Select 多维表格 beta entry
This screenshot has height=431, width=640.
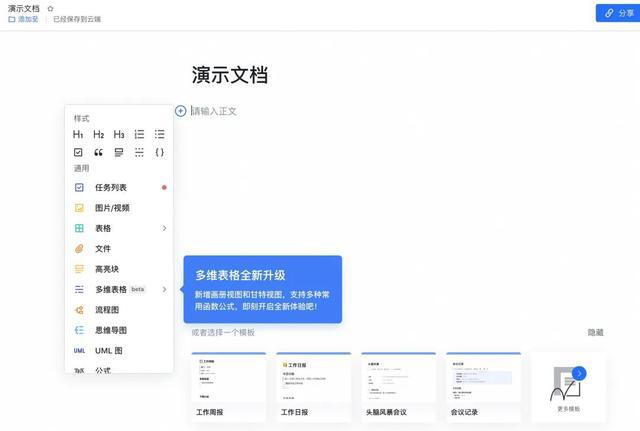(119, 289)
